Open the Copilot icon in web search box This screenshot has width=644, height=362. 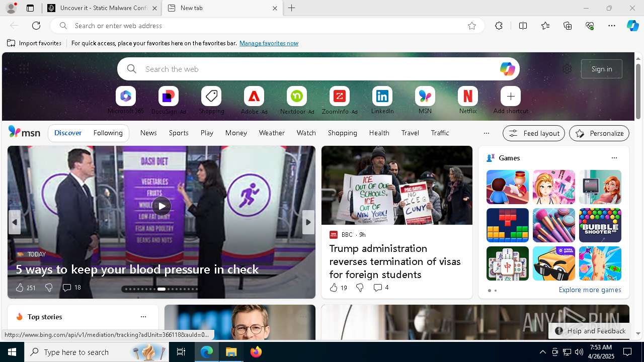click(x=507, y=69)
